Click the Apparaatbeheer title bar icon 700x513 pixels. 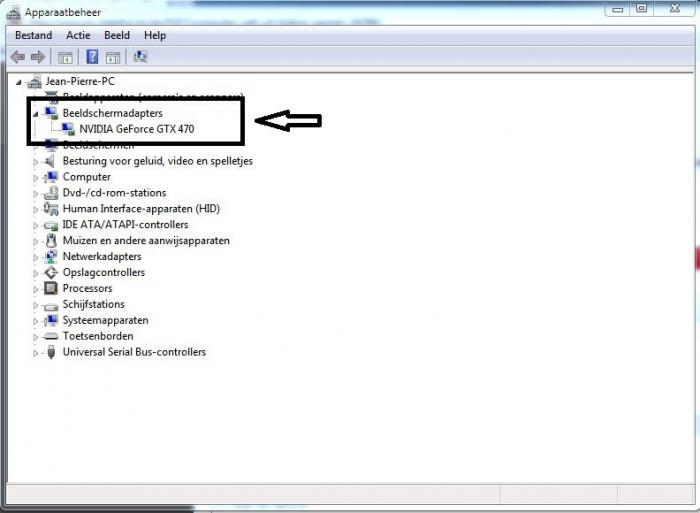point(13,13)
